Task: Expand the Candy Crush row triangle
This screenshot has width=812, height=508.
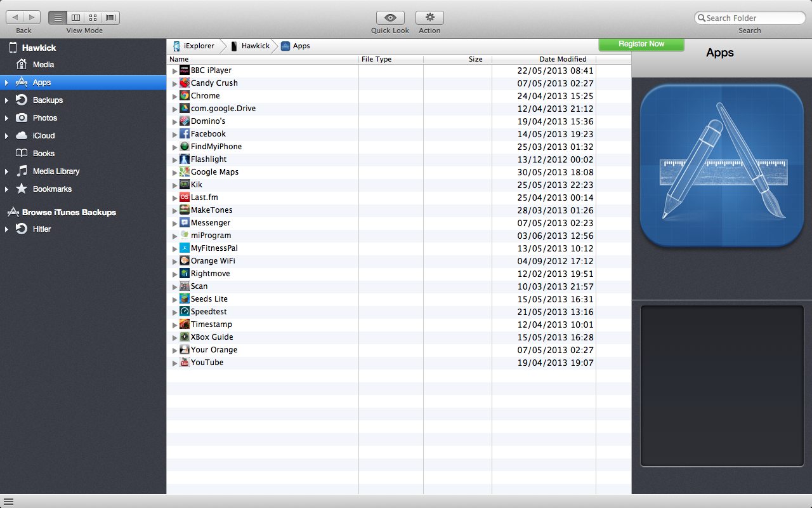Action: coord(175,84)
